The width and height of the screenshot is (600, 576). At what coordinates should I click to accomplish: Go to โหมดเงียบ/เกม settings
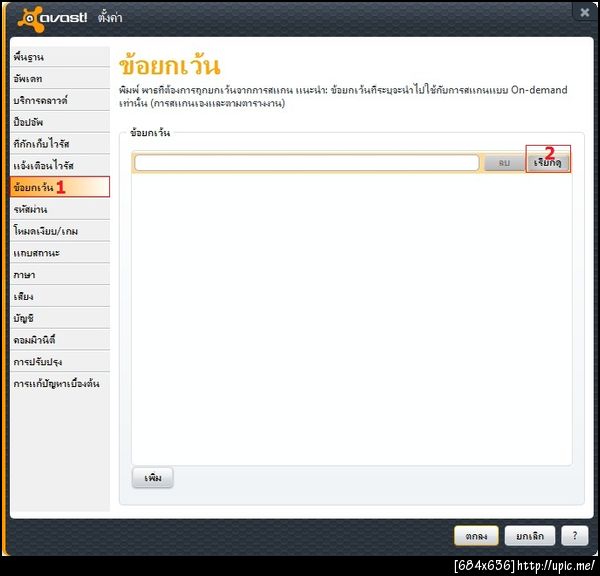60,231
